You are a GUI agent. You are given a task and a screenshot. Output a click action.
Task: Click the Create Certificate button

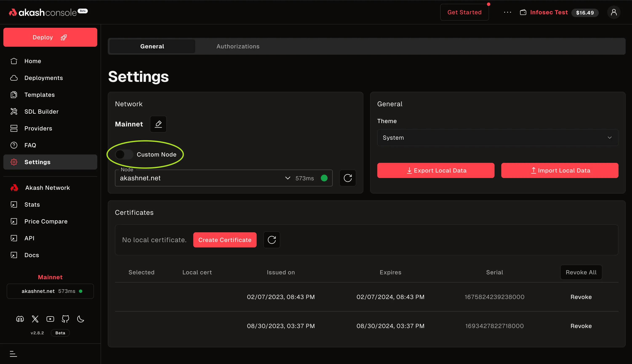(x=225, y=240)
